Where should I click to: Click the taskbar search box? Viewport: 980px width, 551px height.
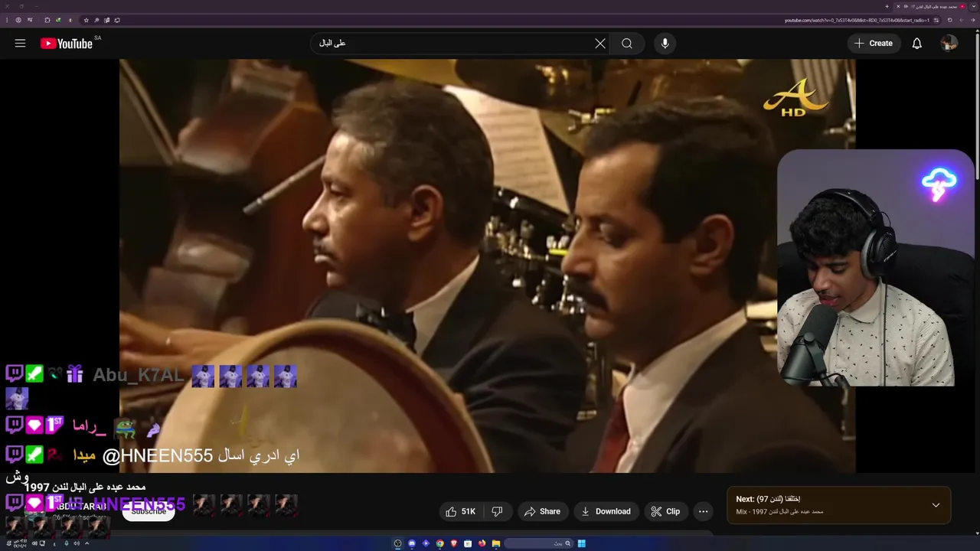click(x=538, y=543)
